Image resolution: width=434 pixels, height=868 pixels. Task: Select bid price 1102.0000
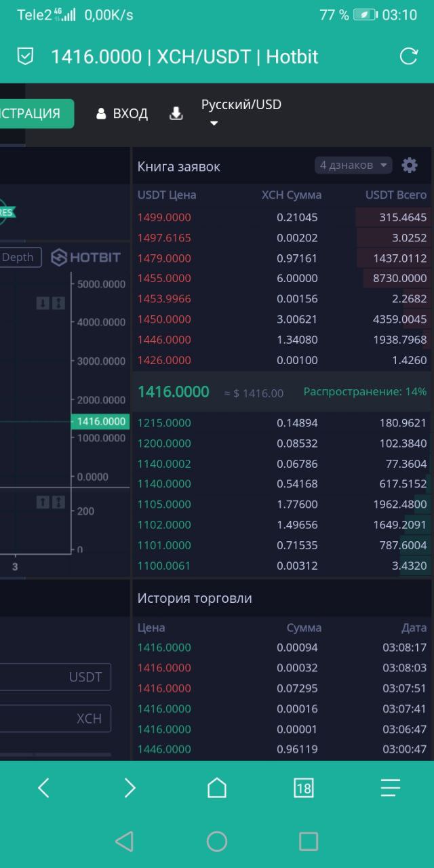pyautogui.click(x=164, y=525)
